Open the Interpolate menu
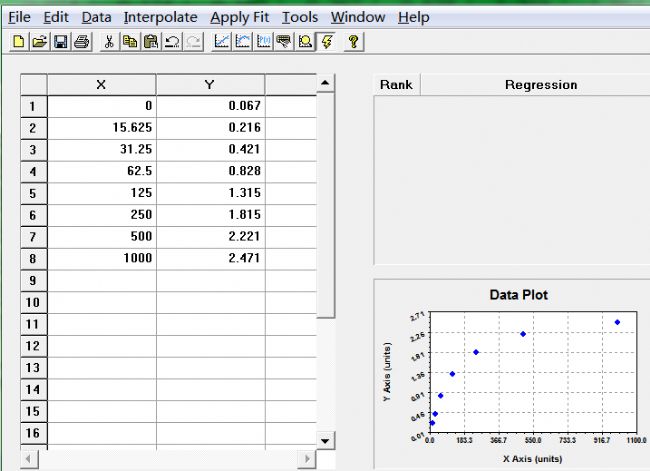650x471 pixels. 160,17
